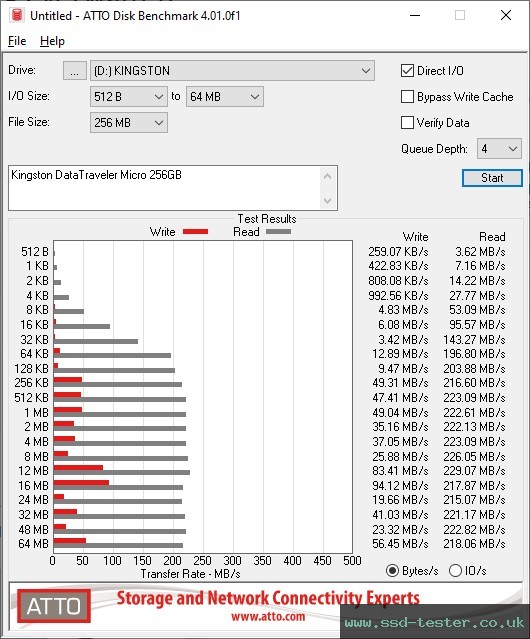This screenshot has height=639, width=530.
Task: Click the Write column header
Action: [x=415, y=237]
